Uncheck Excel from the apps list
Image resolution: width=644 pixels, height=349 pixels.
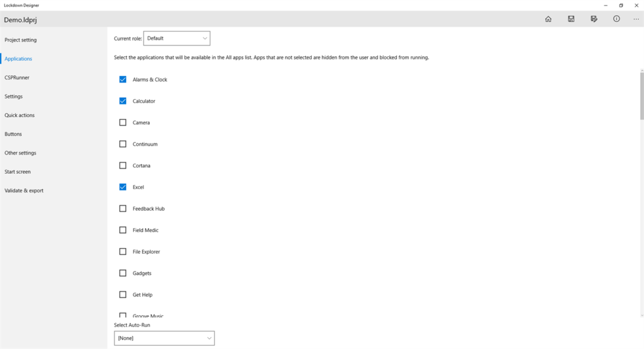click(x=123, y=187)
